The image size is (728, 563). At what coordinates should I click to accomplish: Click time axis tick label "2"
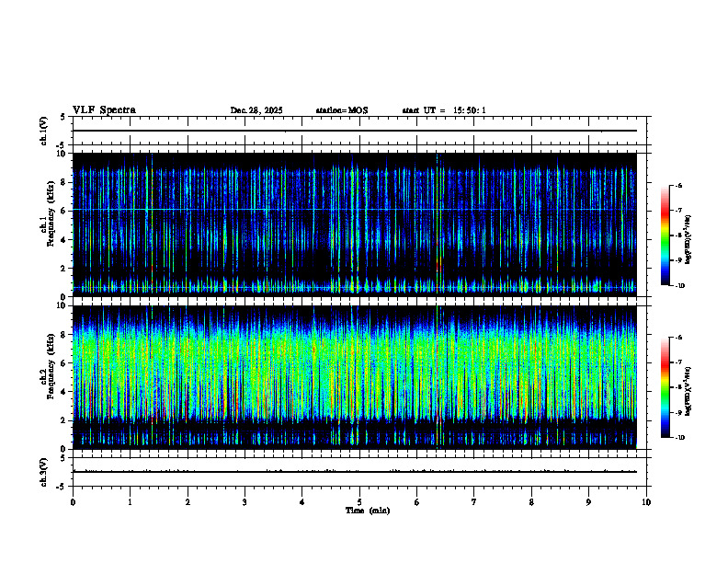pos(188,502)
